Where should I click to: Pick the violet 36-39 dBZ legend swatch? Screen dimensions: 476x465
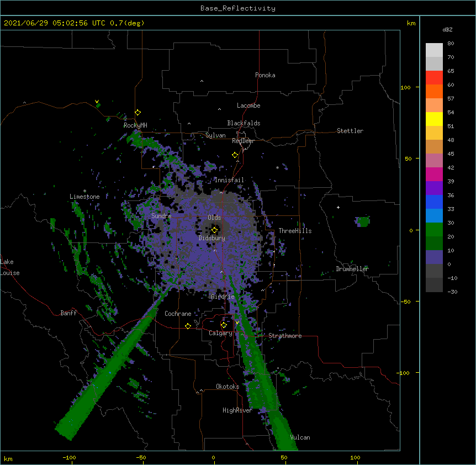click(434, 188)
